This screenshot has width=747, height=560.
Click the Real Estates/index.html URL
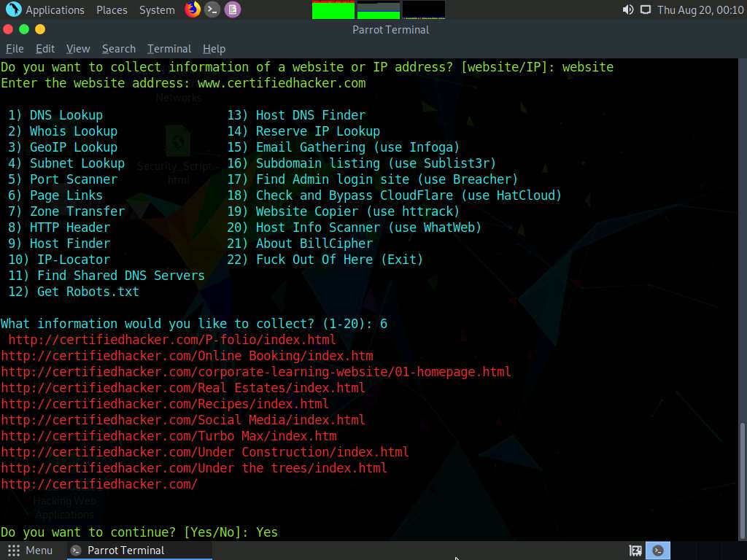183,388
